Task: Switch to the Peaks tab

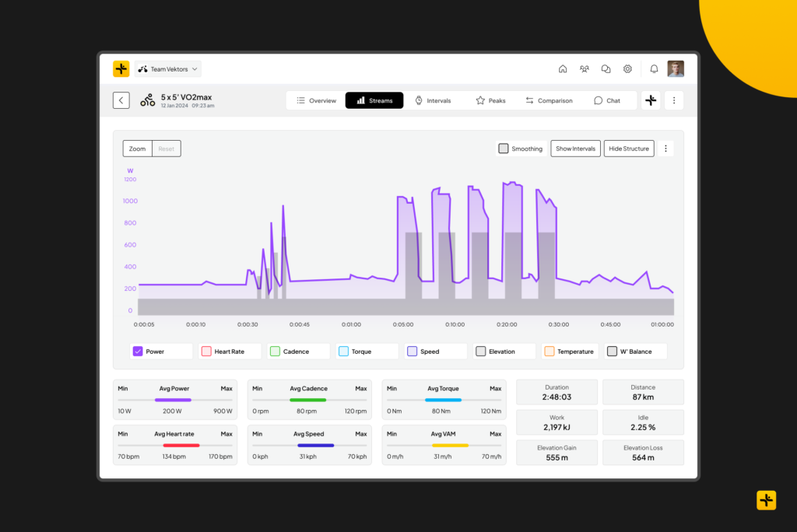Action: [x=490, y=100]
